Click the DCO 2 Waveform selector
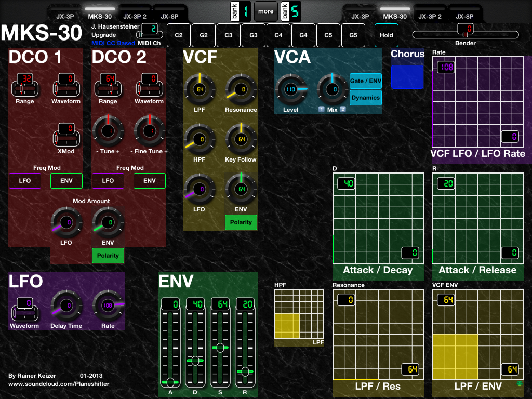This screenshot has width=532, height=399. [150, 85]
